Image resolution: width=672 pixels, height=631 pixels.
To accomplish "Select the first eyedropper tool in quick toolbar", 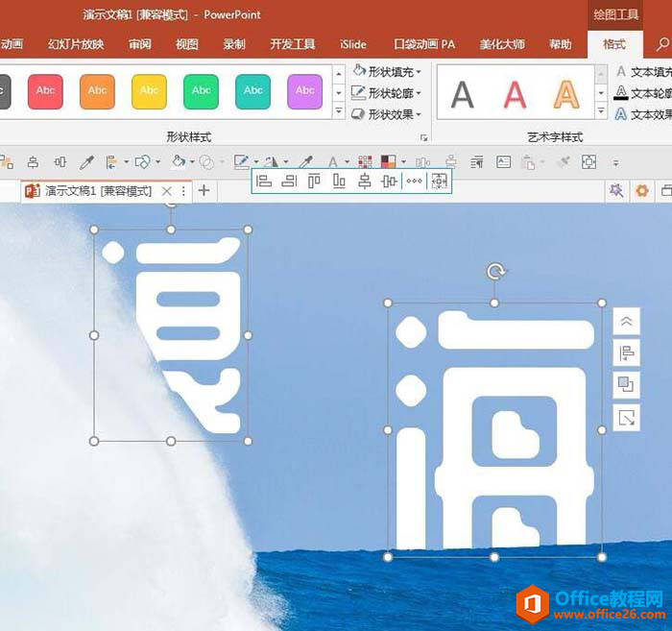I will pos(87,162).
